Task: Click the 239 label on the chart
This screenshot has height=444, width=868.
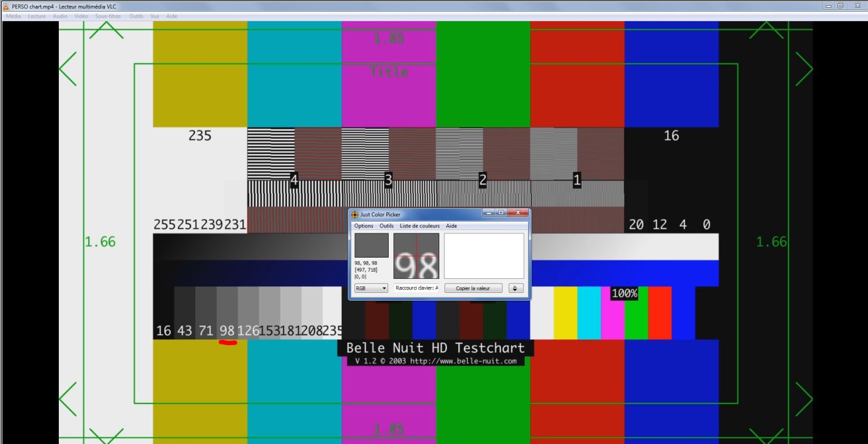Action: pos(212,225)
